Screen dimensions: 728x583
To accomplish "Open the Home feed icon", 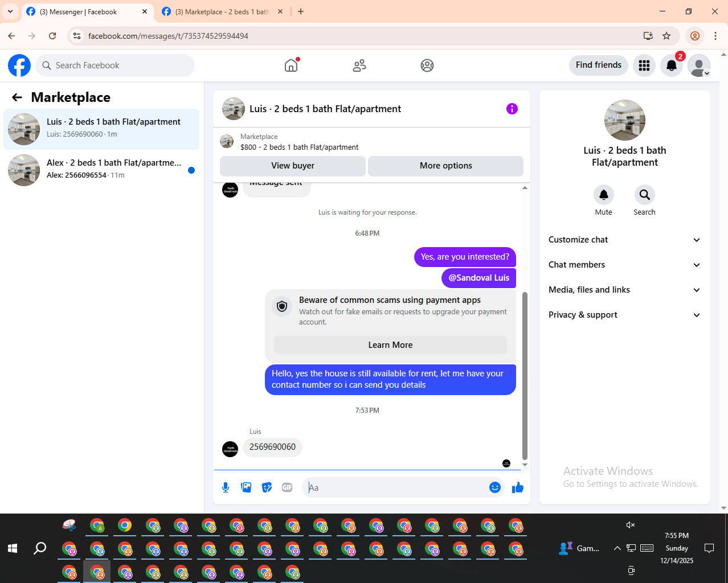I will (291, 65).
